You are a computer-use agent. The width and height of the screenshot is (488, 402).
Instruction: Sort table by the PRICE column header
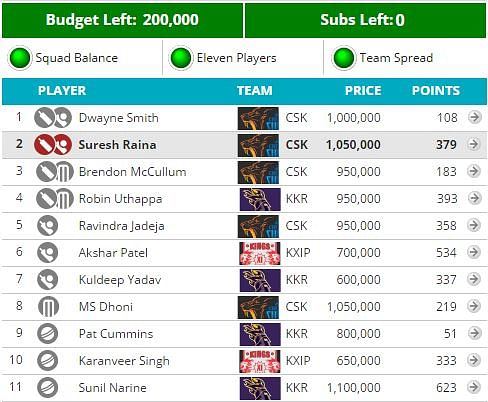(x=363, y=91)
